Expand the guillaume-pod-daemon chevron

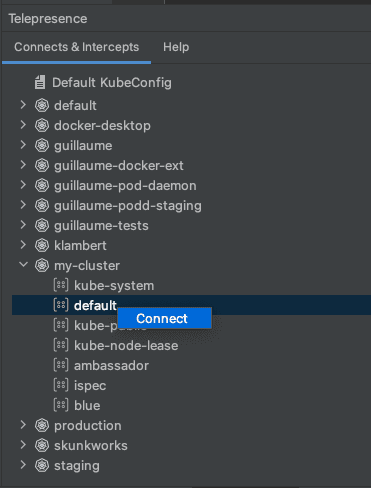click(x=23, y=185)
